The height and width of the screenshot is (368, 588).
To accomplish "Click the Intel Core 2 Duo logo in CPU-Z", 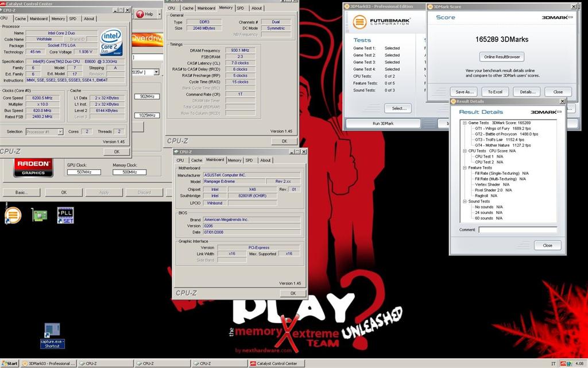I will tap(111, 42).
